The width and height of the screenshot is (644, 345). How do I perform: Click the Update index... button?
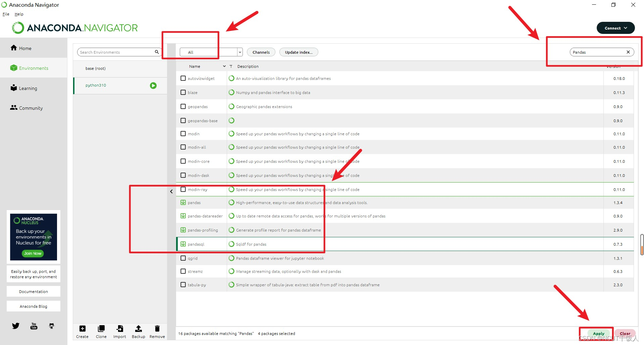[299, 52]
